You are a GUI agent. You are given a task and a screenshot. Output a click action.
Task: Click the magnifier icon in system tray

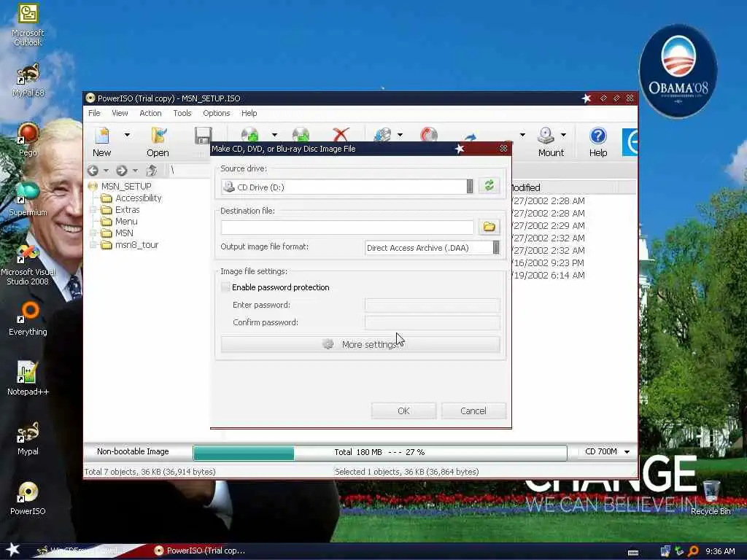(693, 551)
